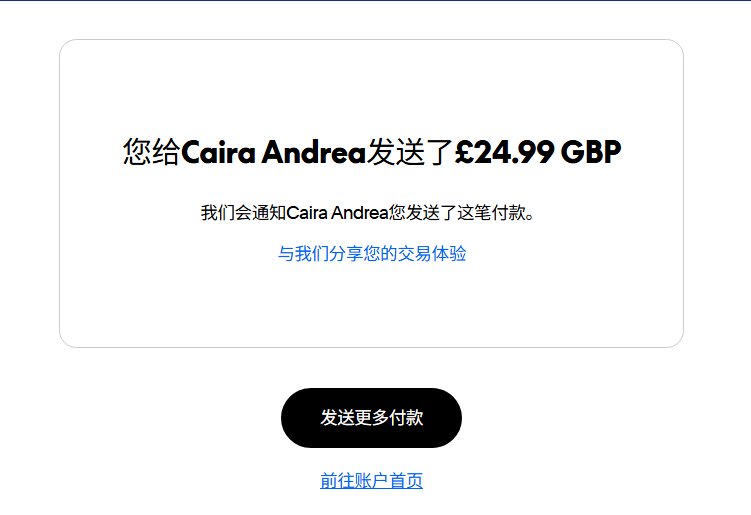Click 付款 text on the black button

(406, 418)
